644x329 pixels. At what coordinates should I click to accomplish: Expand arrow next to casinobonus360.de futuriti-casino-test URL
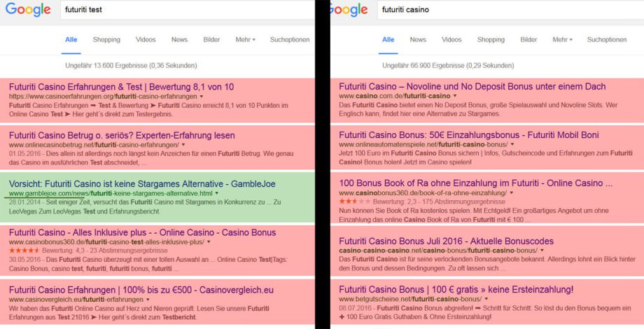click(x=209, y=242)
